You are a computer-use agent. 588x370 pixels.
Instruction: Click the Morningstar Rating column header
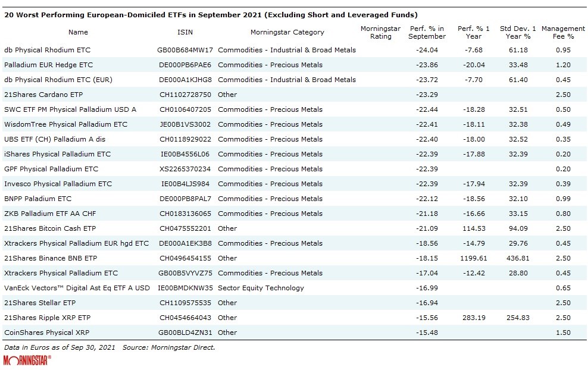[x=380, y=32]
